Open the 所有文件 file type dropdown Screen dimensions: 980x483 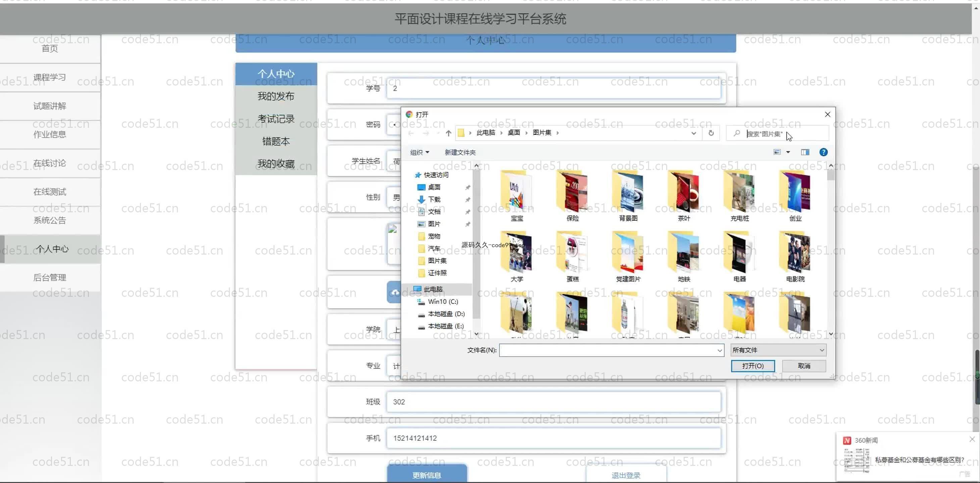tap(821, 350)
